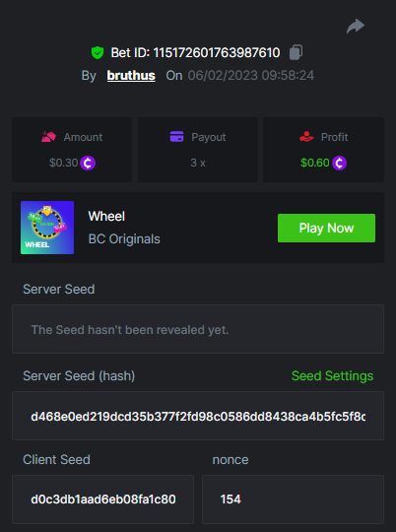Image resolution: width=396 pixels, height=532 pixels.
Task: Click the green verified shield icon
Action: 98,52
